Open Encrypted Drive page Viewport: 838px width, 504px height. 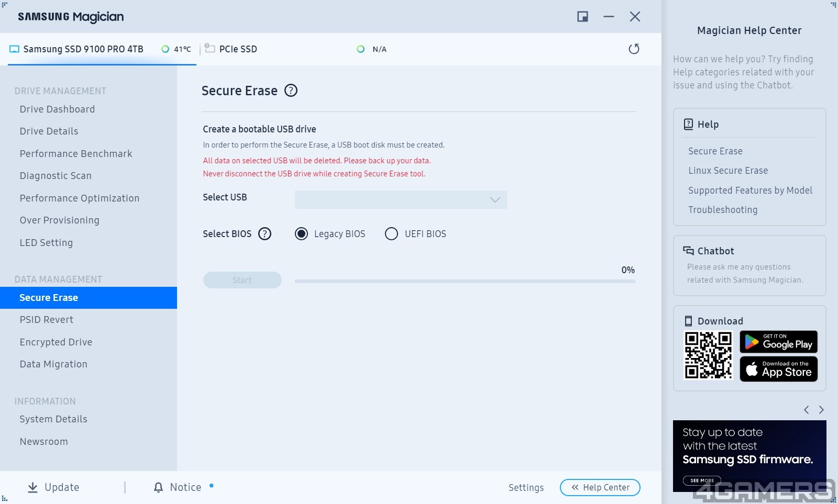(x=56, y=342)
